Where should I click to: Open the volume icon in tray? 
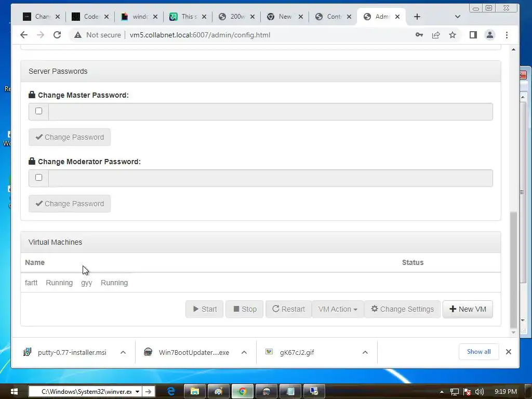click(480, 392)
